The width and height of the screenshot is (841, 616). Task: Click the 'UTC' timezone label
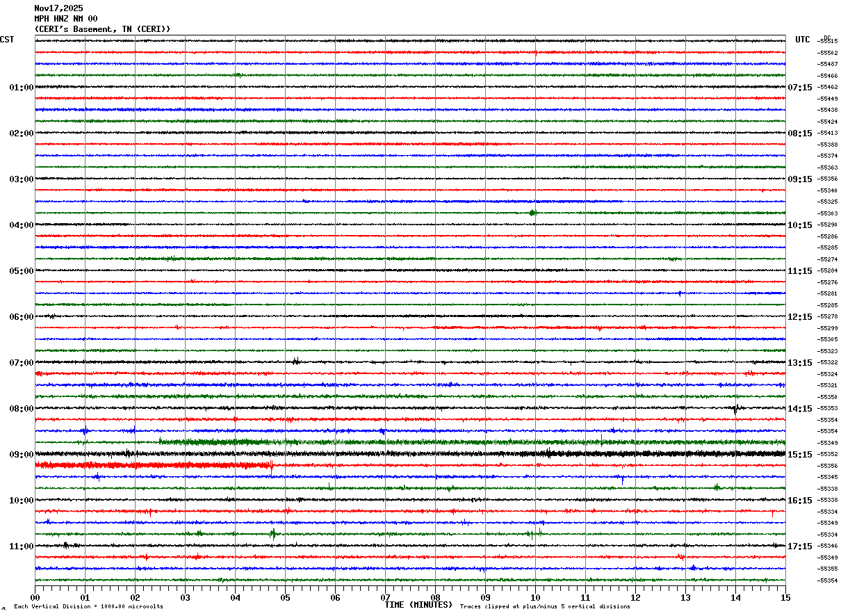[803, 40]
